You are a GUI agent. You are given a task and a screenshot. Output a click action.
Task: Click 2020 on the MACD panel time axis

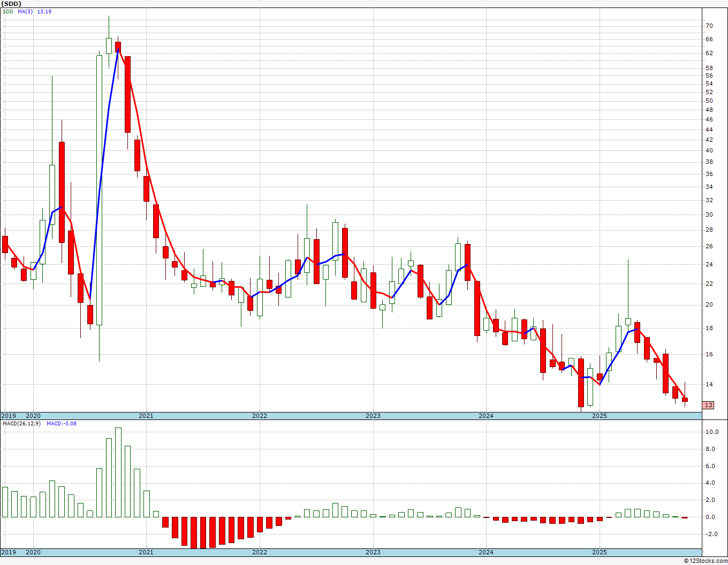(x=33, y=552)
